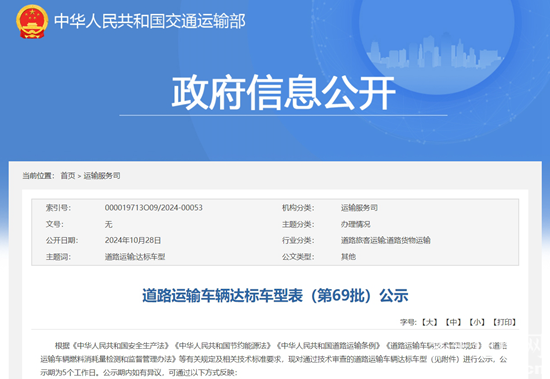550x379 pixels.
Task: Click the 政府信息公开 banner heading
Action: 283,92
